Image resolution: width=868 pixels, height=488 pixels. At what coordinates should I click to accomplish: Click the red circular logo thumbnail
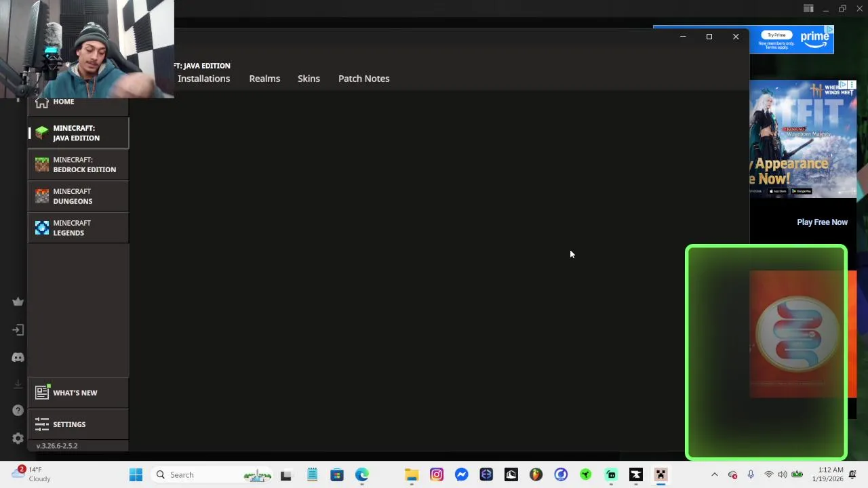pos(797,335)
